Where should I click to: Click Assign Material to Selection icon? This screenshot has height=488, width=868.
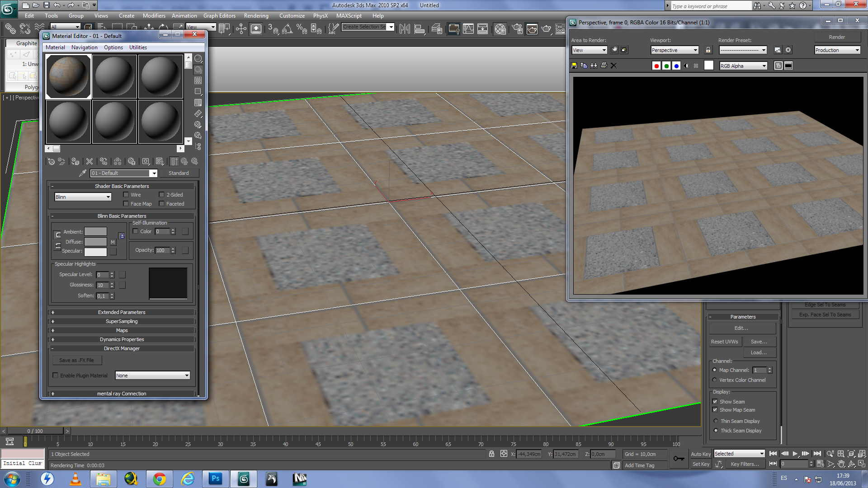pos(75,161)
